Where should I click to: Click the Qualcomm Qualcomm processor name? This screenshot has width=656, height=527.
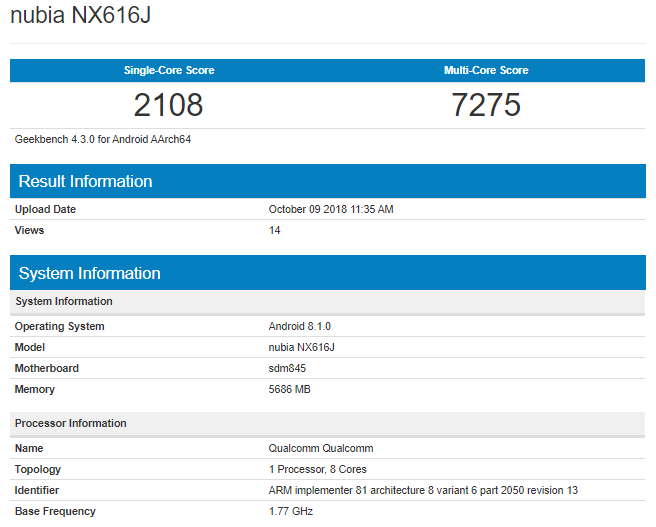pyautogui.click(x=321, y=449)
